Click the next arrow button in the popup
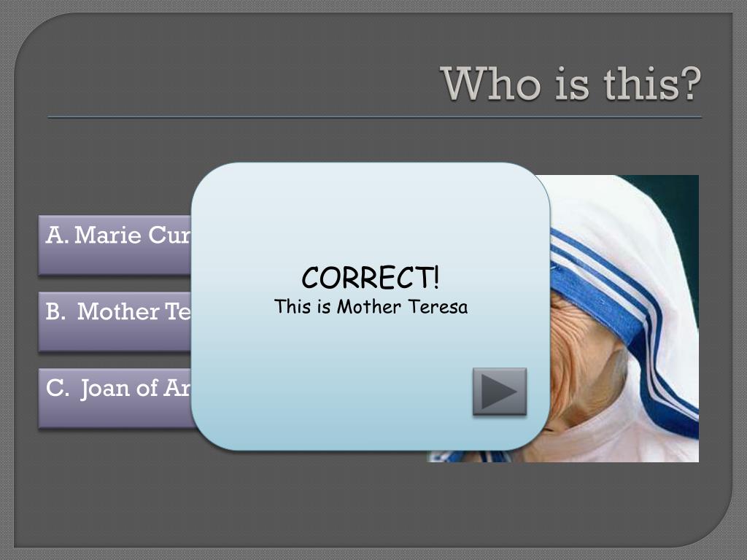Viewport: 747px width, 560px height. click(499, 392)
